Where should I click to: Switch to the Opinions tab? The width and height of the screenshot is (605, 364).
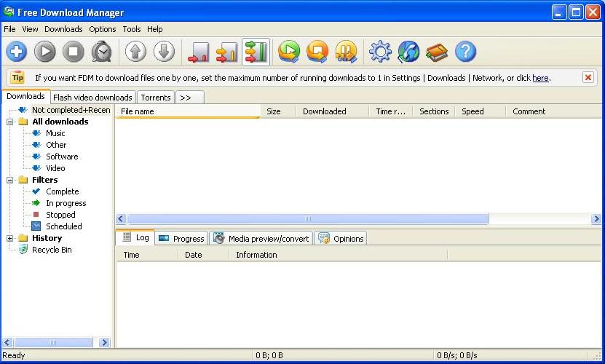tap(340, 239)
